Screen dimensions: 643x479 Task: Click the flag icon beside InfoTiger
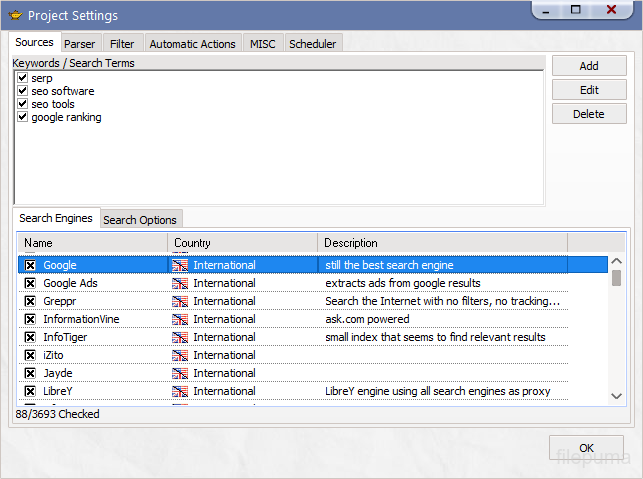pyautogui.click(x=180, y=337)
